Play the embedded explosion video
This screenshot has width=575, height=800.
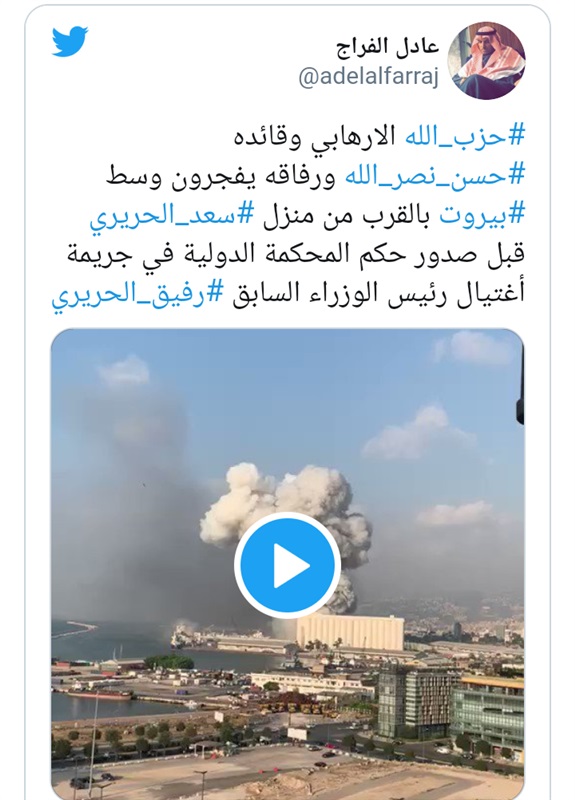point(287,565)
